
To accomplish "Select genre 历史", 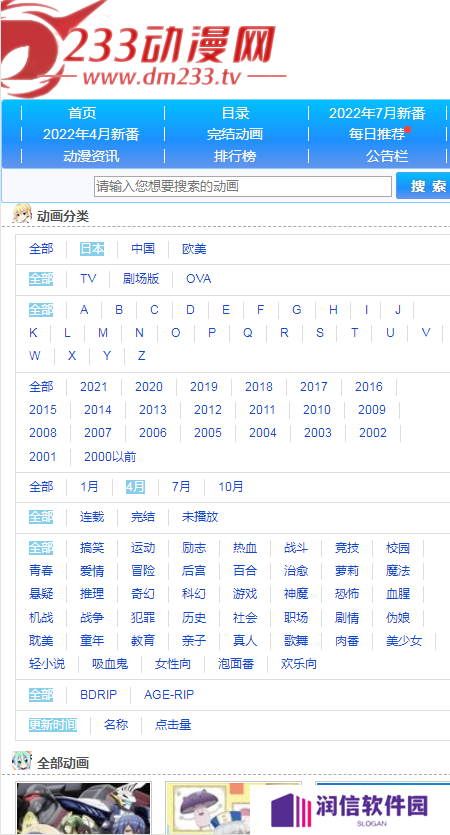I will (x=194, y=618).
